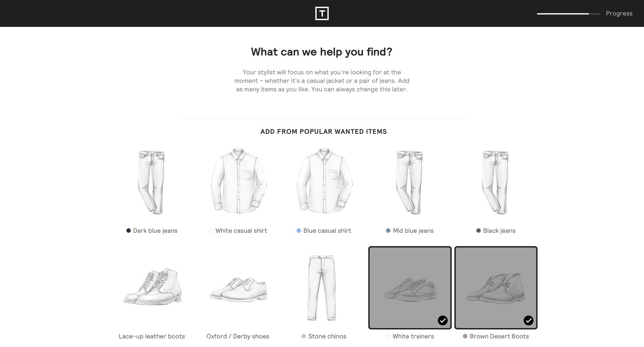Click the "Blue casual shirt" label
Image resolution: width=644 pixels, height=347 pixels.
(327, 231)
